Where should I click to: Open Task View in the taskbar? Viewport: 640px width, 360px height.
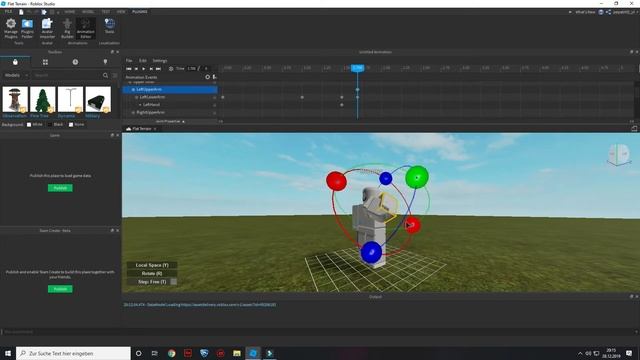155,353
